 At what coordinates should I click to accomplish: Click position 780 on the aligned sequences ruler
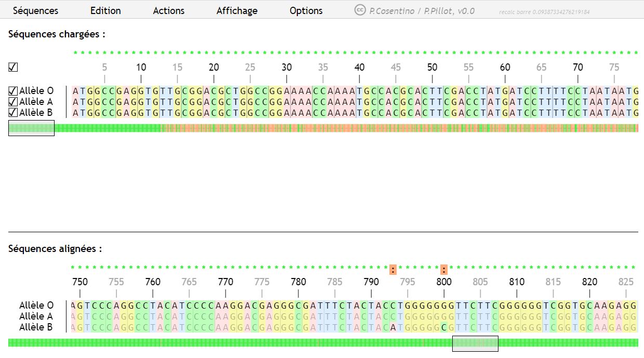[298, 282]
